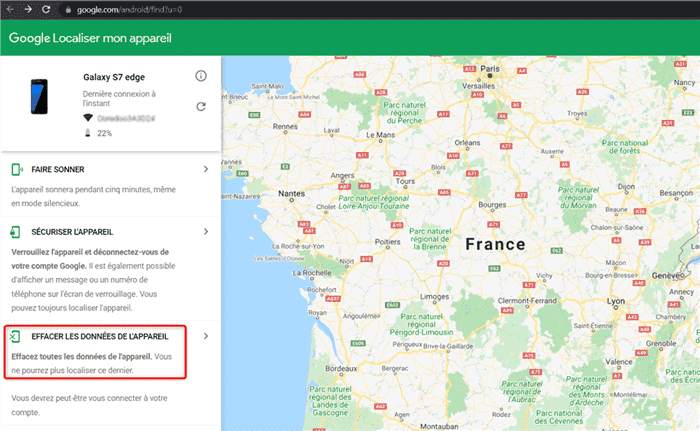
Task: Refresh device location with the circular arrow icon
Action: pyautogui.click(x=201, y=106)
